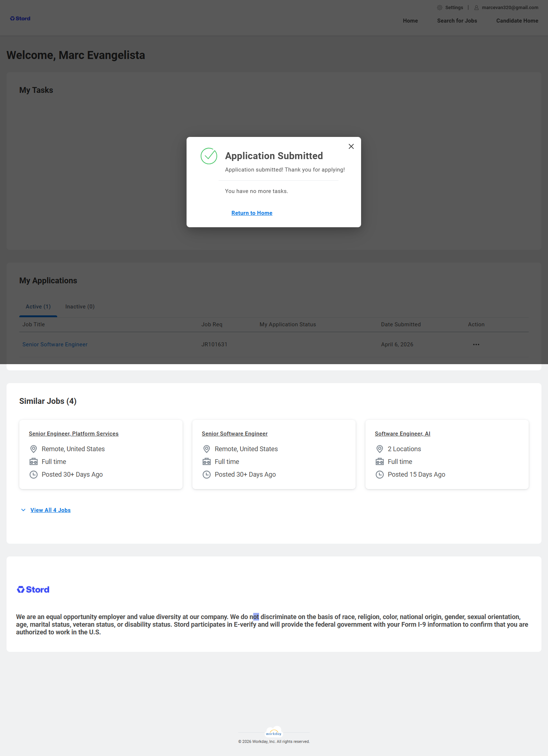Viewport: 548px width, 756px height.
Task: Click the green checkmark success icon
Action: point(209,156)
